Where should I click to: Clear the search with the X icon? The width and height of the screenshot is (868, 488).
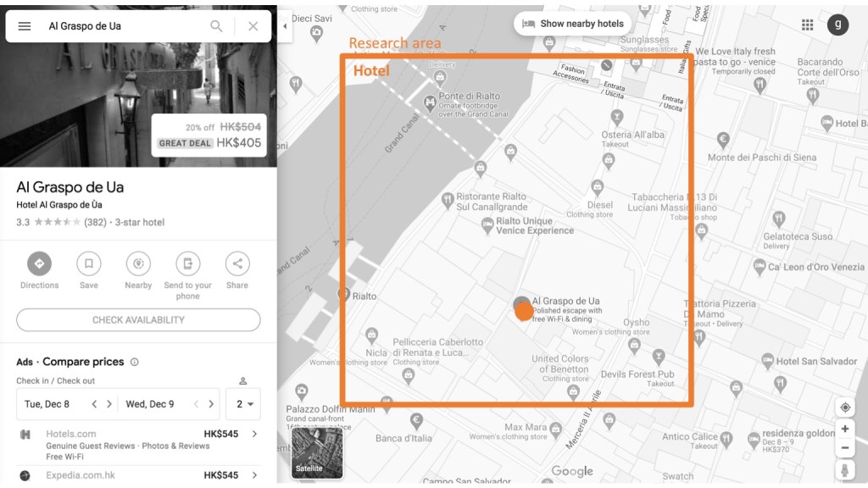253,26
